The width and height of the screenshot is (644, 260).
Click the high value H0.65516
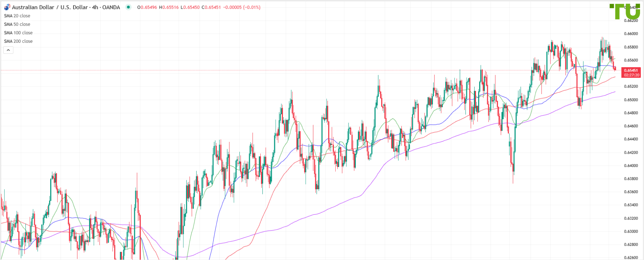(169, 7)
